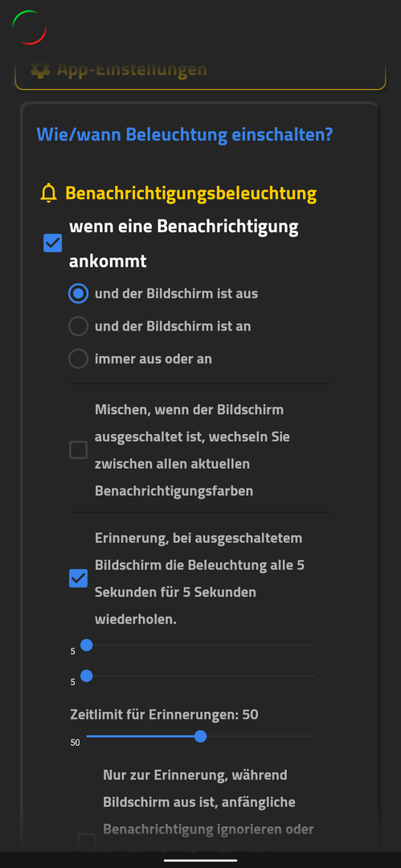Screen dimensions: 401x868
Task: Uncheck 'wenn eine Benachrichtigung ankommt' checkbox
Action: pyautogui.click(x=52, y=243)
